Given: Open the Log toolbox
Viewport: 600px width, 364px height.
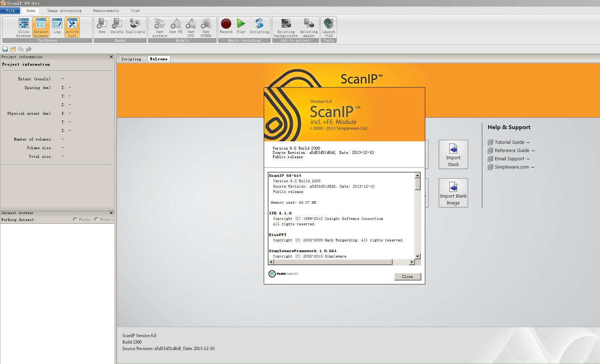Looking at the screenshot, I should [57, 27].
